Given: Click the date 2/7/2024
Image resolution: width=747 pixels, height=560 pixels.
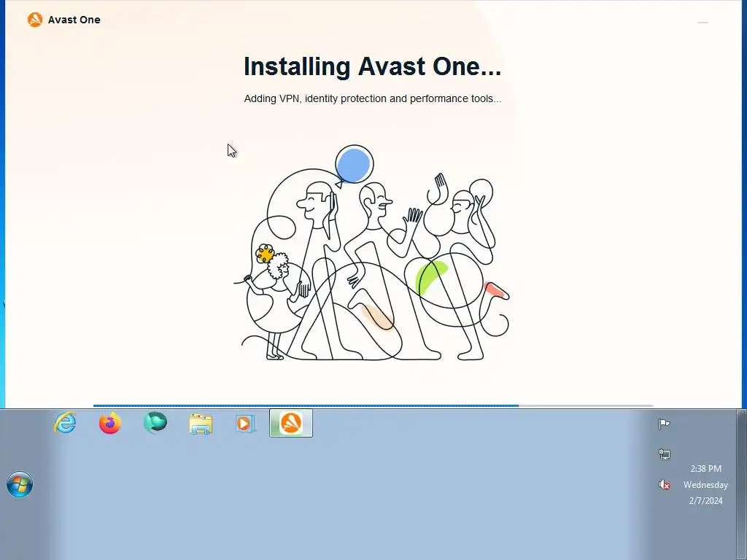Looking at the screenshot, I should (x=705, y=500).
